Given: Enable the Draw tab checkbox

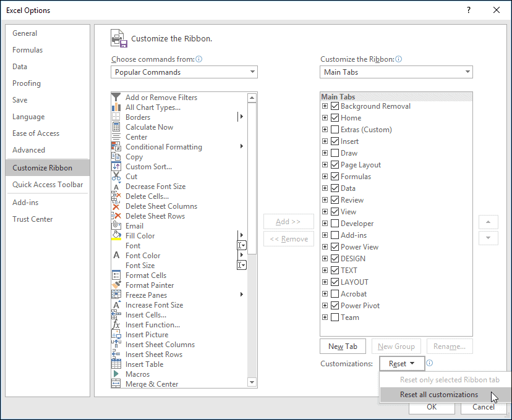Looking at the screenshot, I should (335, 153).
